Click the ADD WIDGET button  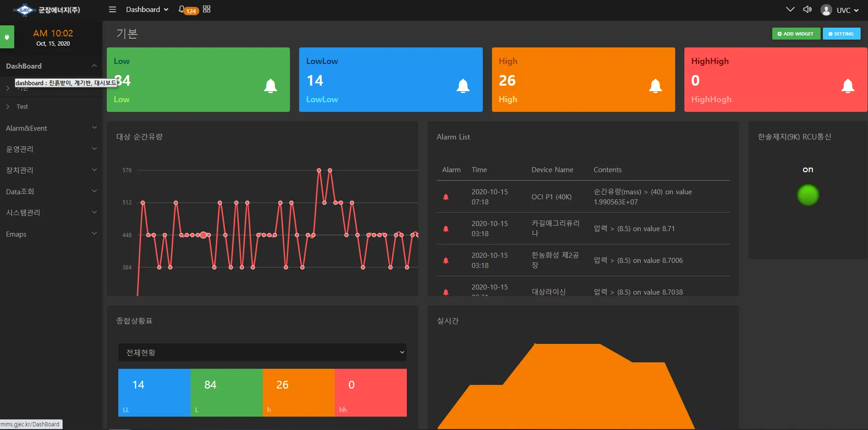796,34
